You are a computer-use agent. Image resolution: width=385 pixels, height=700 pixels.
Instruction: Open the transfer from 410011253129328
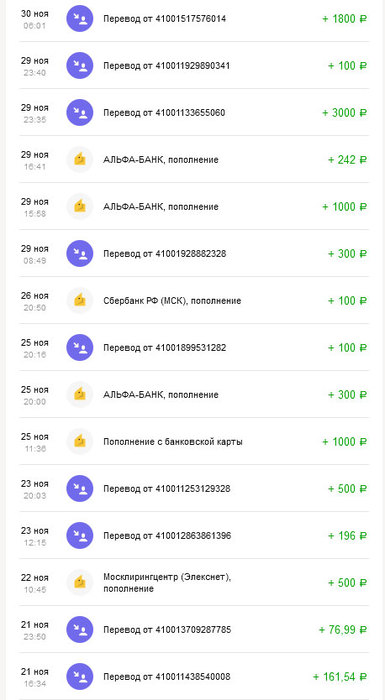tap(194, 489)
